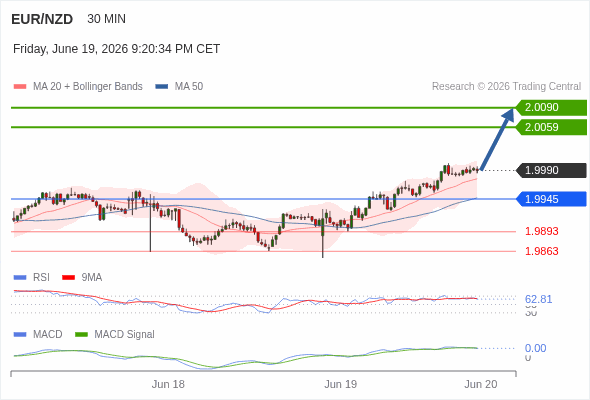The height and width of the screenshot is (400, 590).
Task: Click the 9MA red legend swatch
Action: tap(68, 278)
